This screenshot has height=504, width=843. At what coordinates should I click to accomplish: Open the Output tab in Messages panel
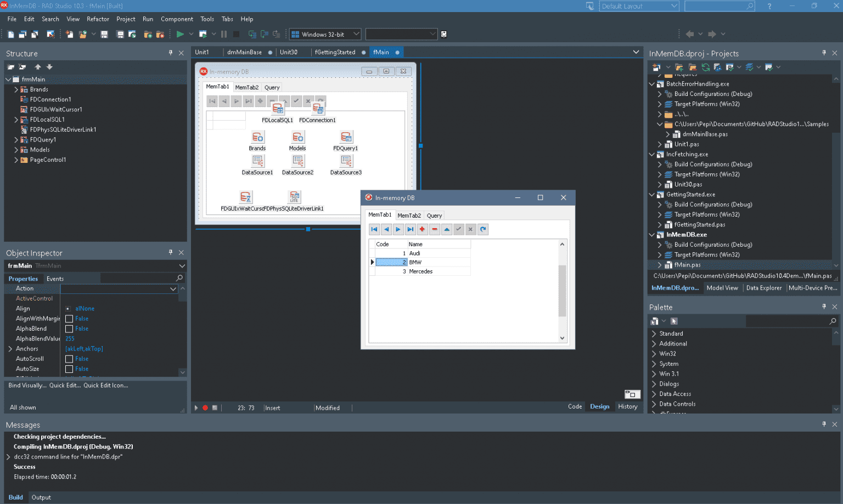tap(41, 497)
